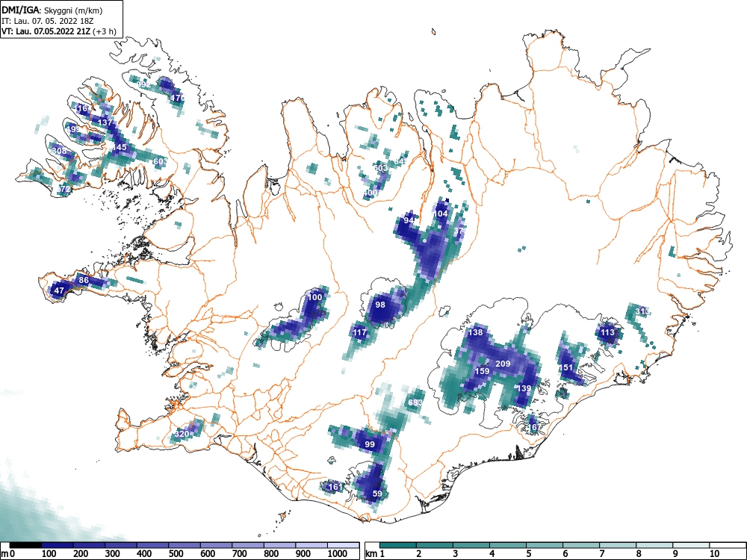Click the visibility value 86 on the map
Viewport: 747px width, 560px height.
84,280
